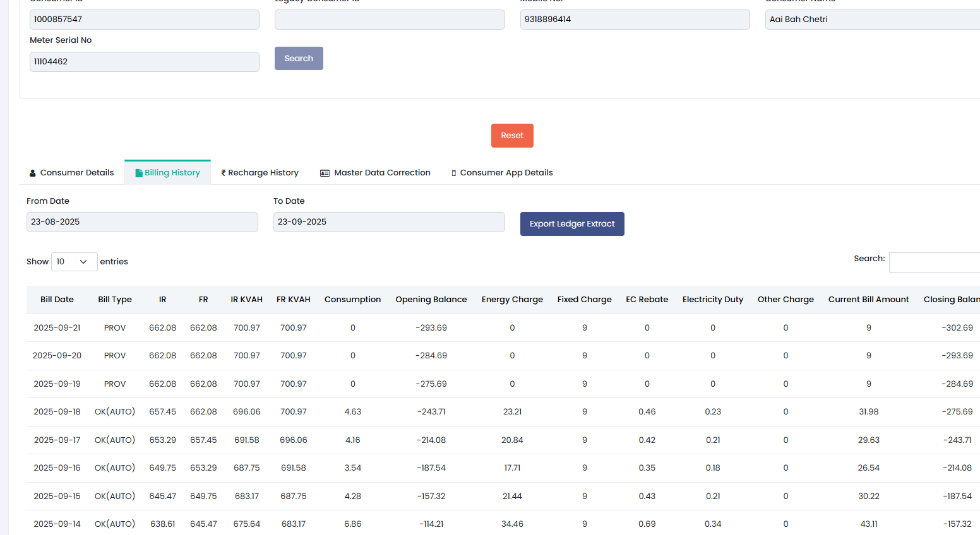Click the table Search box

(934, 262)
